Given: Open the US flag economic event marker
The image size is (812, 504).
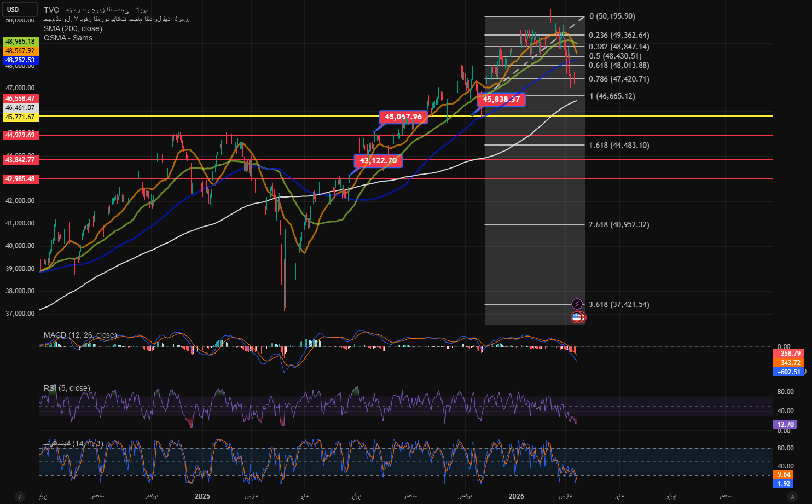Looking at the screenshot, I should (577, 317).
